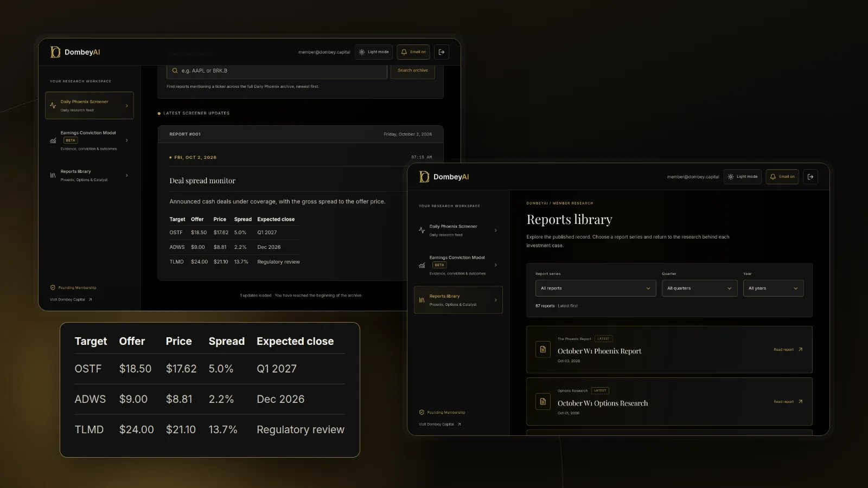The height and width of the screenshot is (488, 868).
Task: Click the DombeyAI logo in the Reports library window
Action: coord(444,177)
